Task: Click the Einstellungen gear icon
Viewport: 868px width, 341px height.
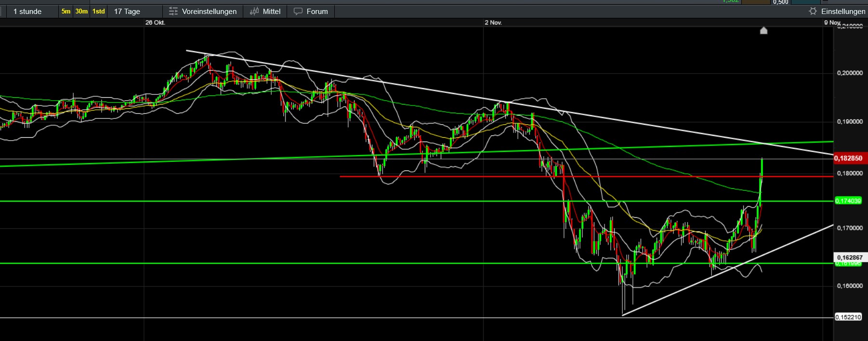Action: click(x=813, y=11)
